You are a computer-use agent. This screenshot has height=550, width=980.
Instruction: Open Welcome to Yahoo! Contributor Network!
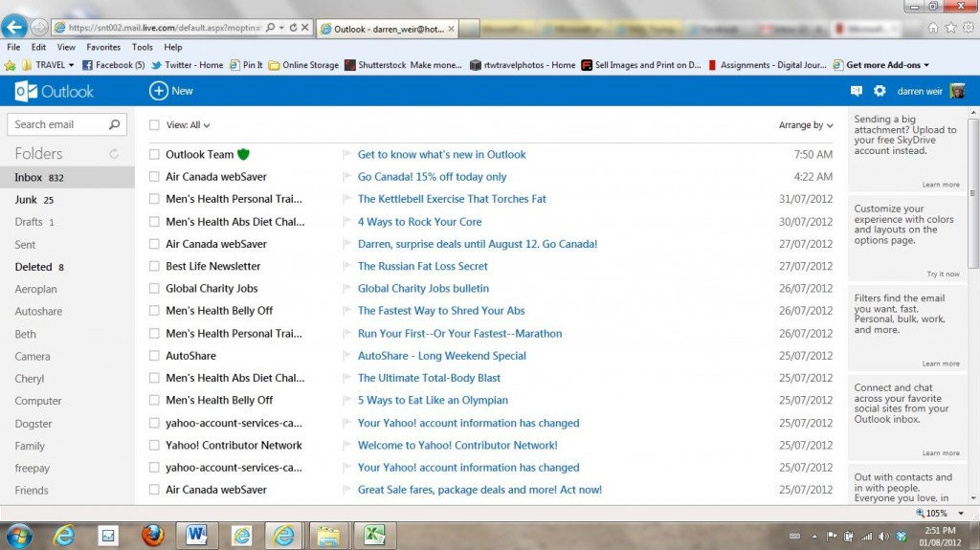pos(457,445)
